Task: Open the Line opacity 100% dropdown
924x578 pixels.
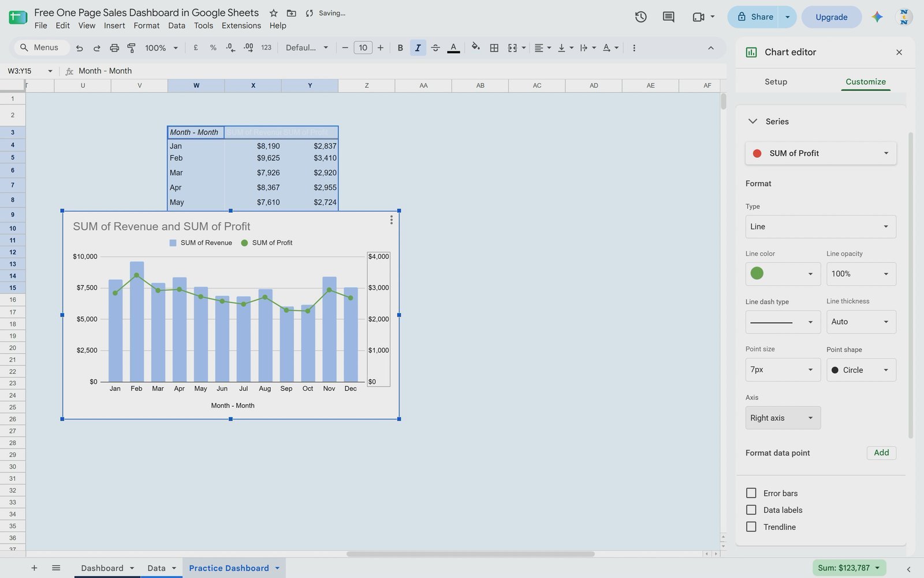Action: point(861,274)
